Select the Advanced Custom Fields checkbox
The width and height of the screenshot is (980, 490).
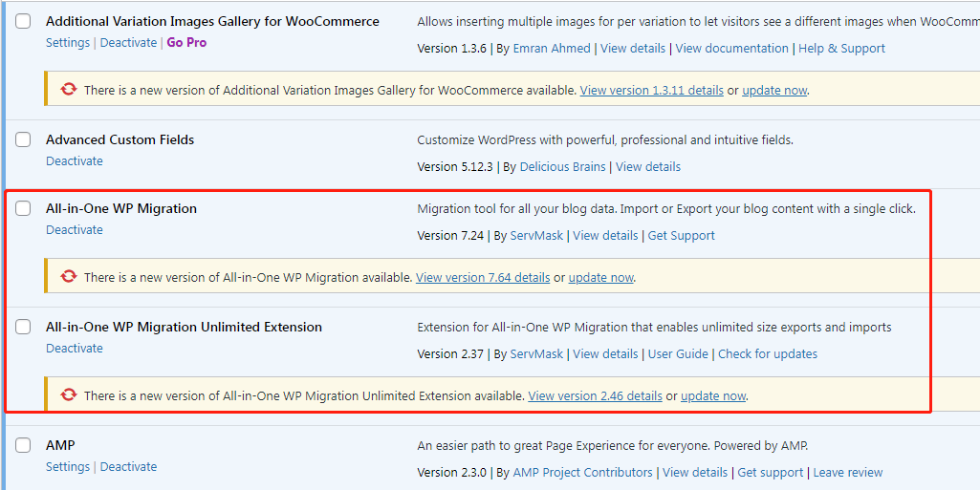[x=23, y=139]
